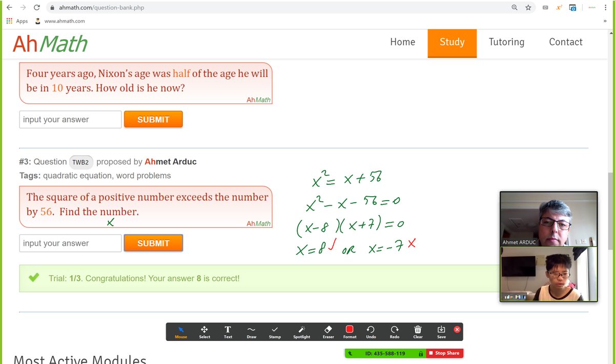Click the 'Most Active Modules' heading
Screen dimensions: 615x364
[x=80, y=359]
